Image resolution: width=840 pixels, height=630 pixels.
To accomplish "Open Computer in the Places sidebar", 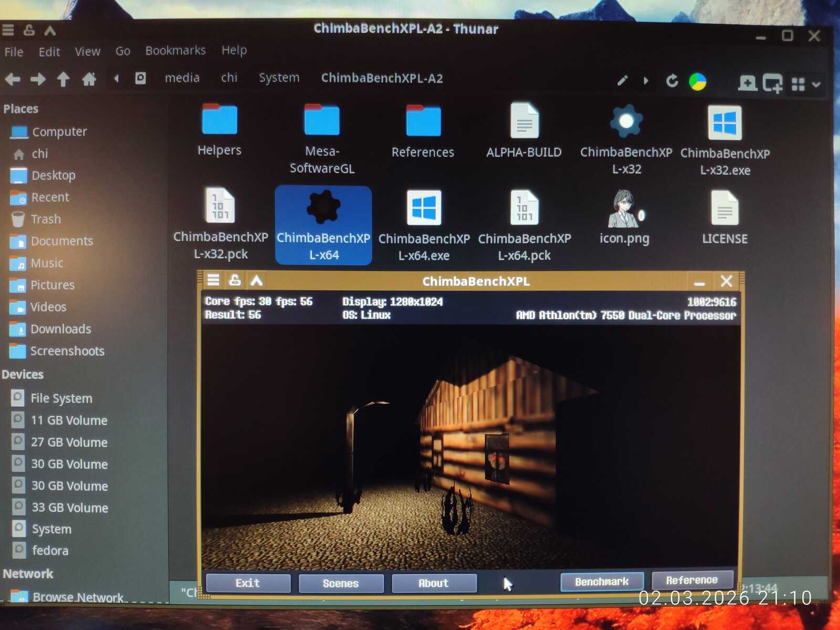I will click(x=49, y=132).
